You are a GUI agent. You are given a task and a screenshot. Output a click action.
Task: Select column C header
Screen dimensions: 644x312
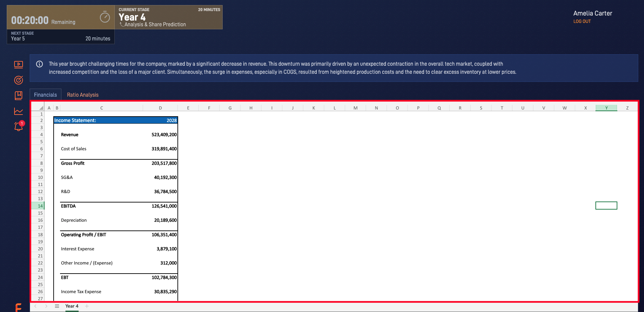coord(102,108)
